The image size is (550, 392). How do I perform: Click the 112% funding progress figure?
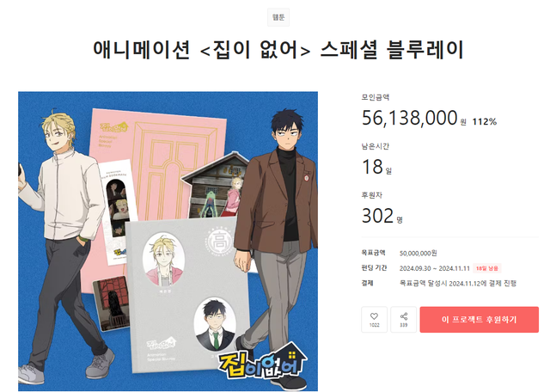coord(485,122)
